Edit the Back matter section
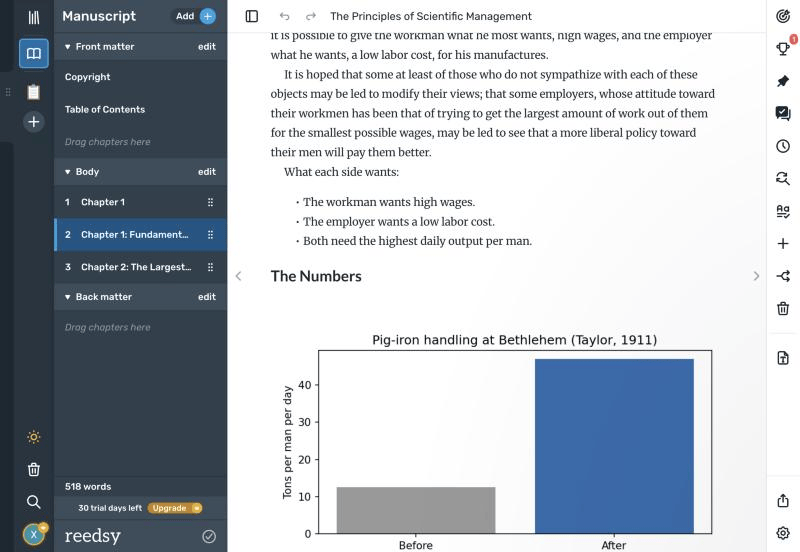Viewport: 800px width, 552px height. pos(207,297)
